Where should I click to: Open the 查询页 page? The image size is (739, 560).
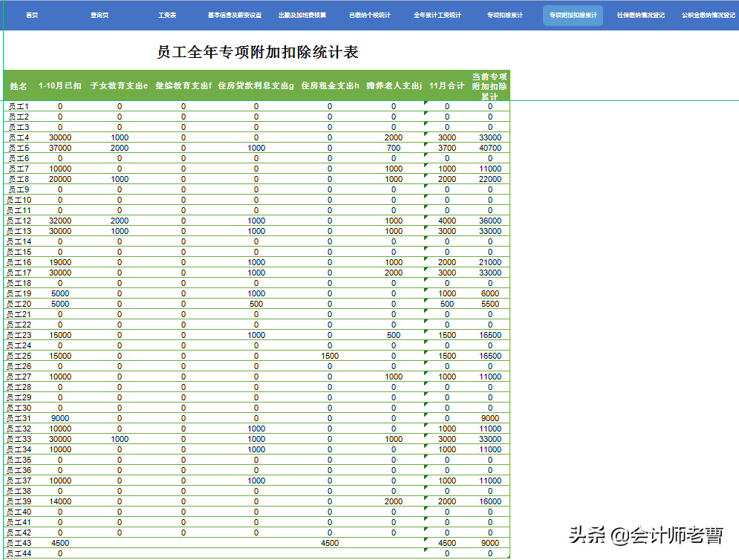click(x=98, y=13)
